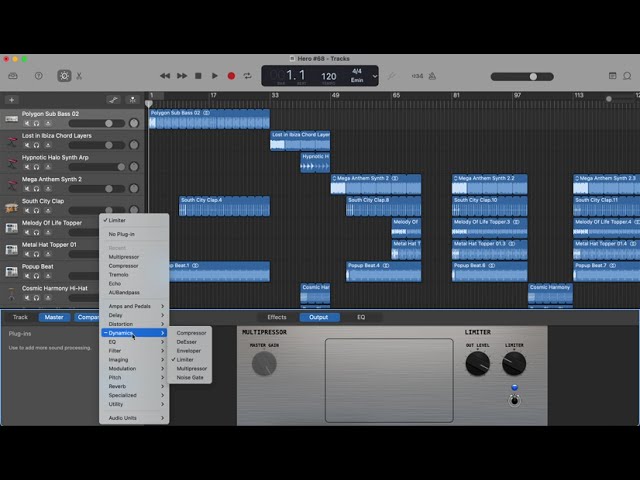
Task: Toggle the track automation button
Action: coord(113,100)
